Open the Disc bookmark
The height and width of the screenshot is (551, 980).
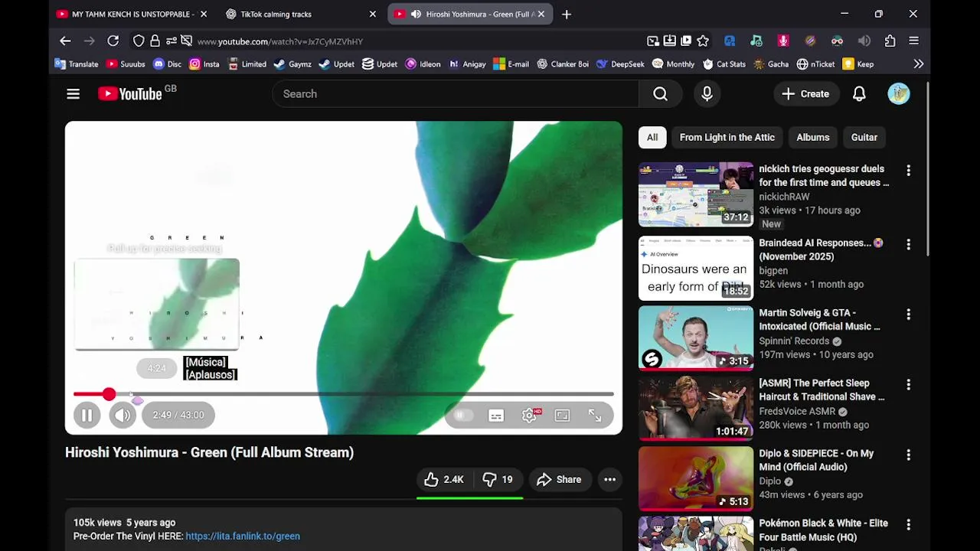coord(167,64)
